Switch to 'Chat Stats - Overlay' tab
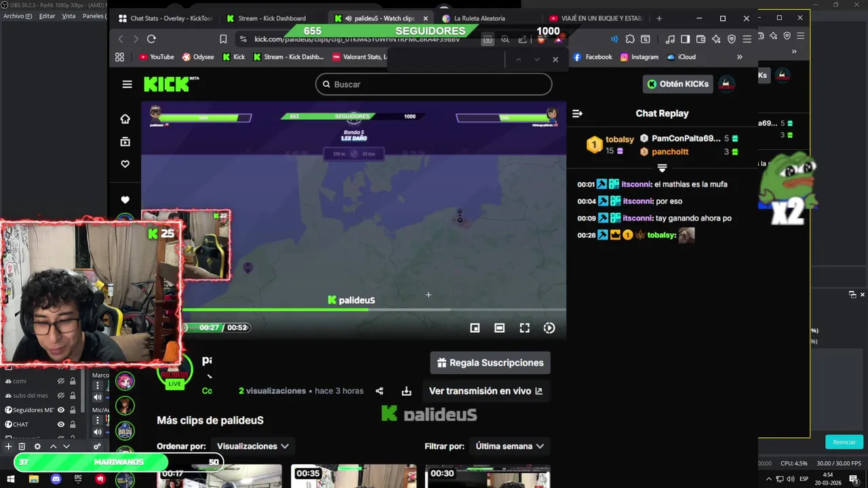The width and height of the screenshot is (868, 488). [x=165, y=18]
